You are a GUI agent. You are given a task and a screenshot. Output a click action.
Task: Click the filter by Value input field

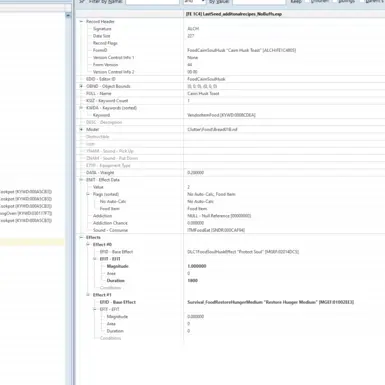[x=259, y=2]
